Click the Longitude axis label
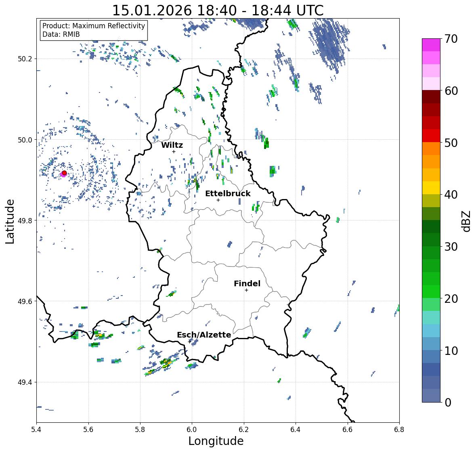 216,441
